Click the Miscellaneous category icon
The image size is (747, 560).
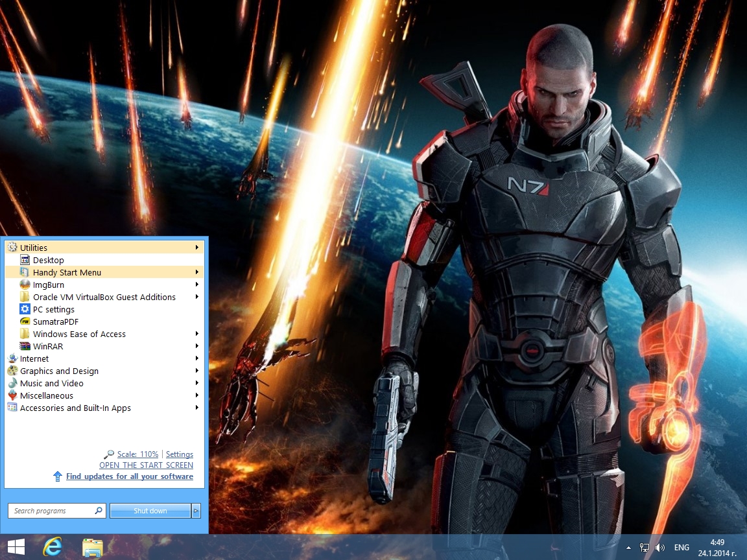click(x=12, y=395)
